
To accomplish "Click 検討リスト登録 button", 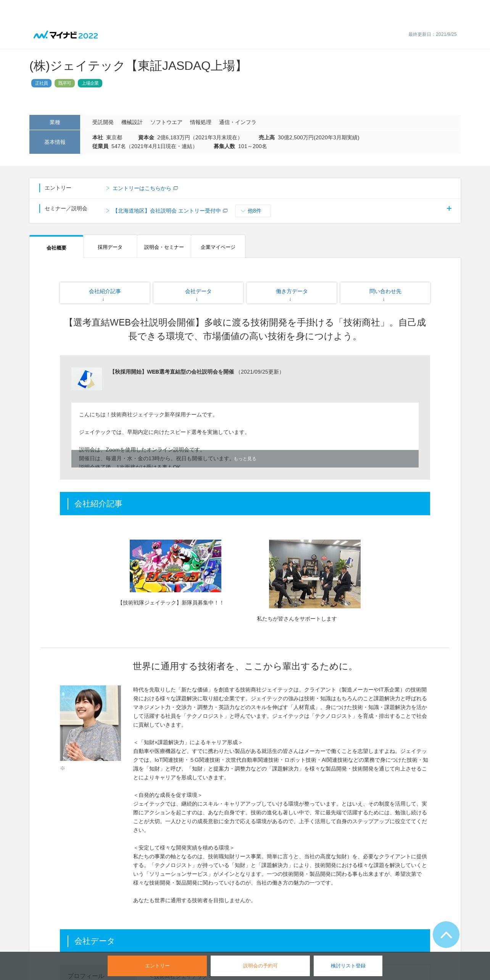I will coord(348,965).
